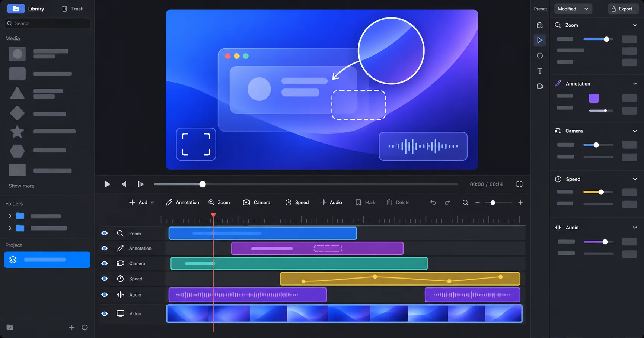Pick the purple annotation color swatch
The width and height of the screenshot is (644, 338).
click(x=594, y=98)
